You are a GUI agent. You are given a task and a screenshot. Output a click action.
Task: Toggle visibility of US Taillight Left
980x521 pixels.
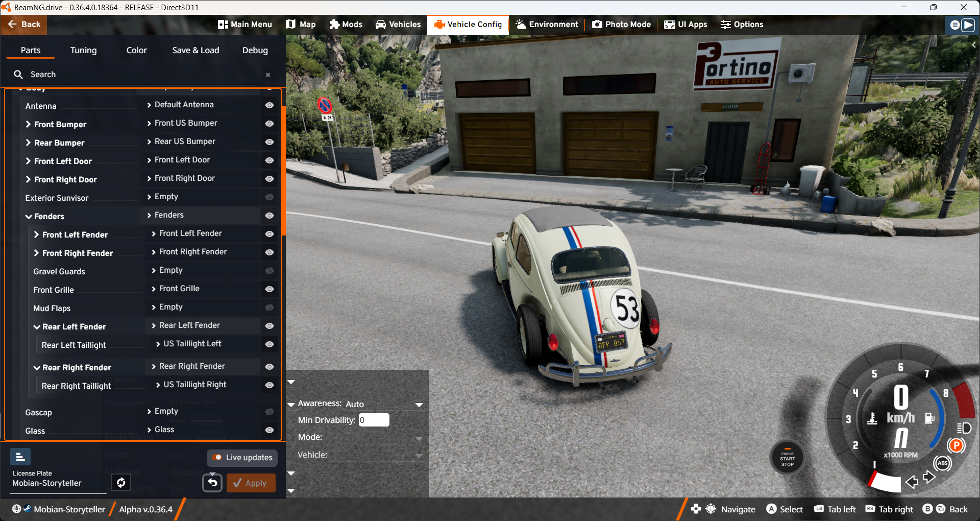coord(269,344)
